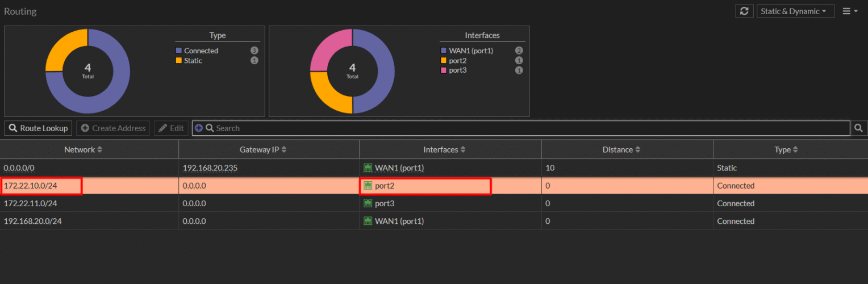Click the port2 interface icon in highlighted row
Image resolution: width=868 pixels, height=284 pixels.
tap(368, 186)
